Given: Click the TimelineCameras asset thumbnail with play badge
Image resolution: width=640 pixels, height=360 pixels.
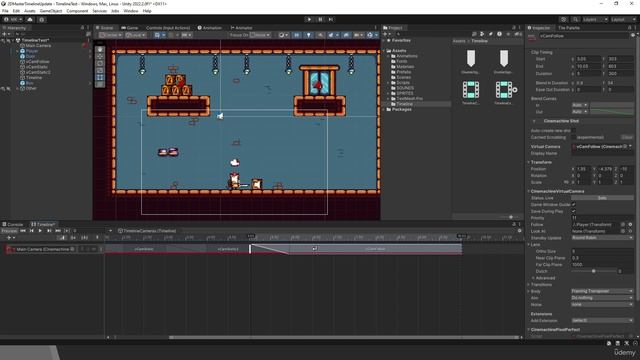Looking at the screenshot, I should tap(504, 90).
